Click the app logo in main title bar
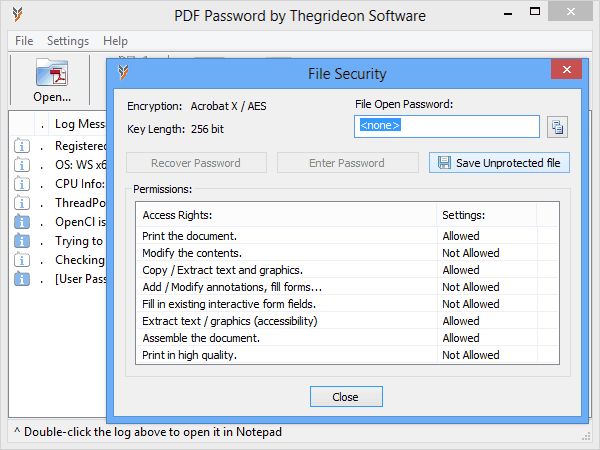 [17, 15]
